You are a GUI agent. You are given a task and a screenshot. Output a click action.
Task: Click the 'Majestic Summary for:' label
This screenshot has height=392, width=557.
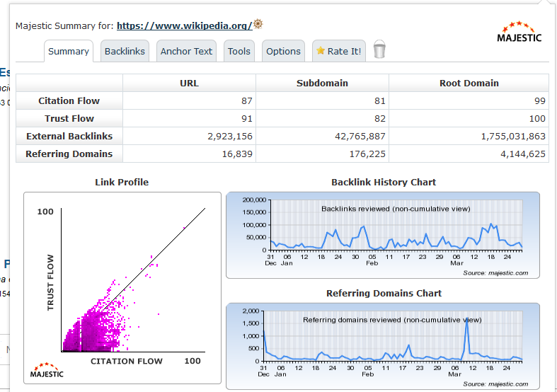(x=64, y=26)
